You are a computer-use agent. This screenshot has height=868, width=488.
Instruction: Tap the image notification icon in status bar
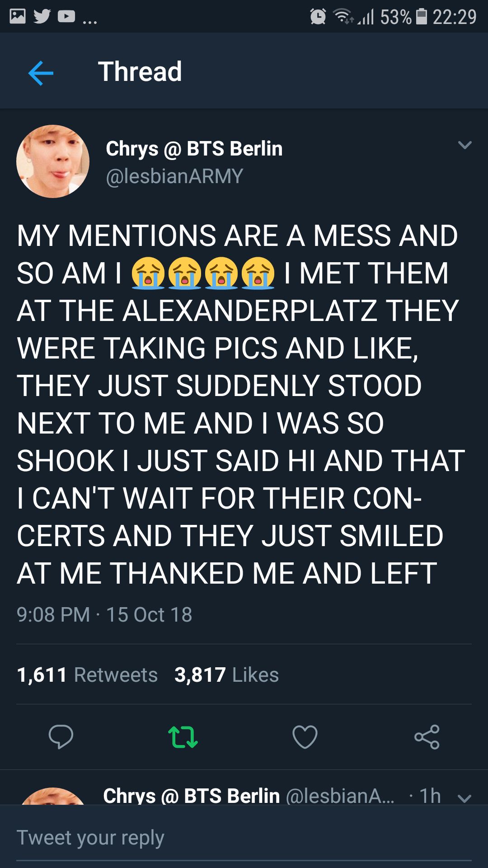pyautogui.click(x=18, y=17)
